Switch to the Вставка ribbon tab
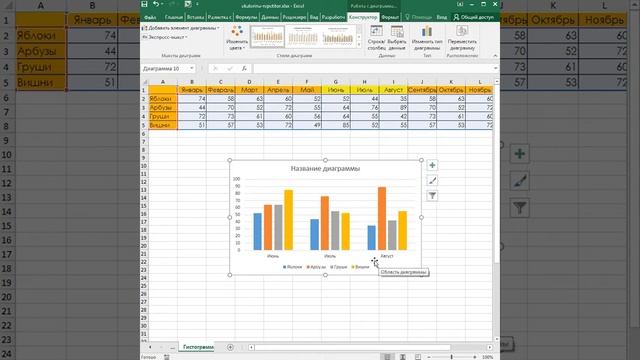Image resolution: width=640 pixels, height=360 pixels. tap(196, 17)
